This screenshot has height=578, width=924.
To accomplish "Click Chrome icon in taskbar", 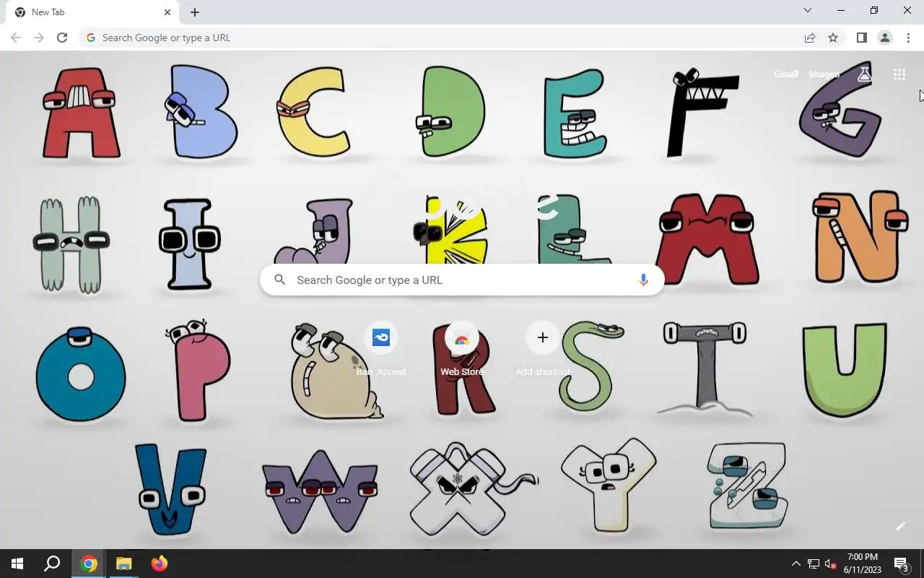I will [x=89, y=564].
